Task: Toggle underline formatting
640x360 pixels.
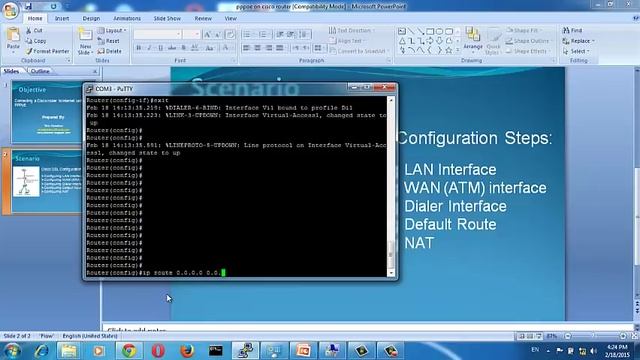Action: [160, 48]
